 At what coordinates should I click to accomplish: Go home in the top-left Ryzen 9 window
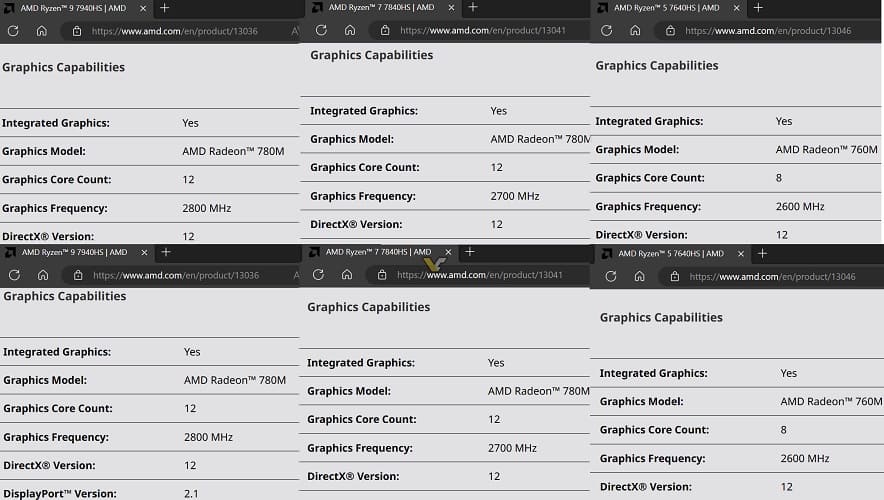[x=42, y=30]
